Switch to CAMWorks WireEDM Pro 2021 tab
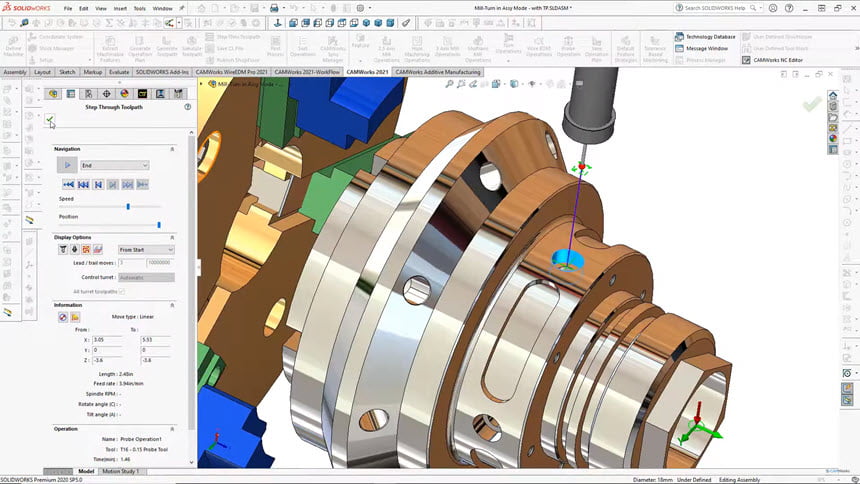This screenshot has width=860, height=484. point(231,72)
